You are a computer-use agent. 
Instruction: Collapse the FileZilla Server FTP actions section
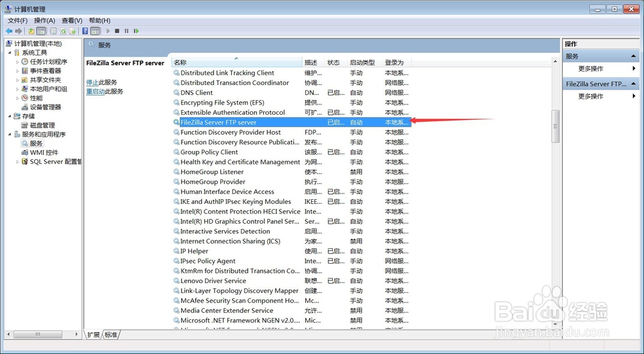pos(634,83)
